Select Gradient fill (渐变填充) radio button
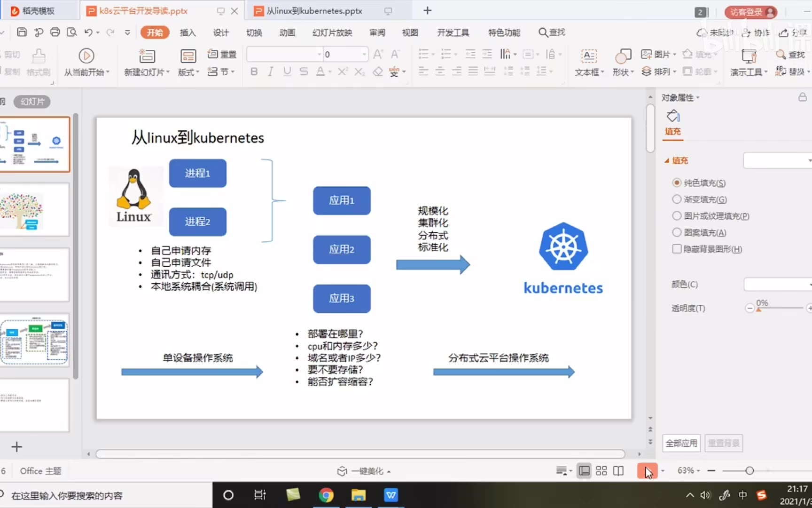This screenshot has height=508, width=812. (x=677, y=199)
